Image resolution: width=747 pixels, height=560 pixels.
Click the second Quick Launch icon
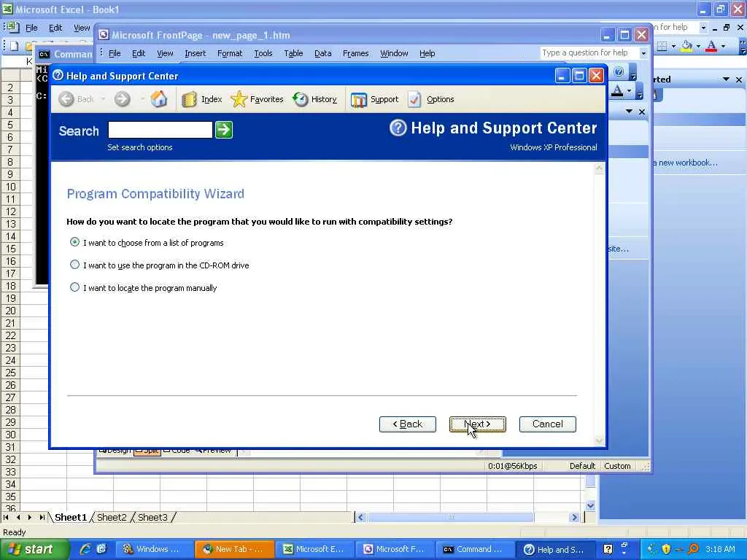tap(101, 549)
